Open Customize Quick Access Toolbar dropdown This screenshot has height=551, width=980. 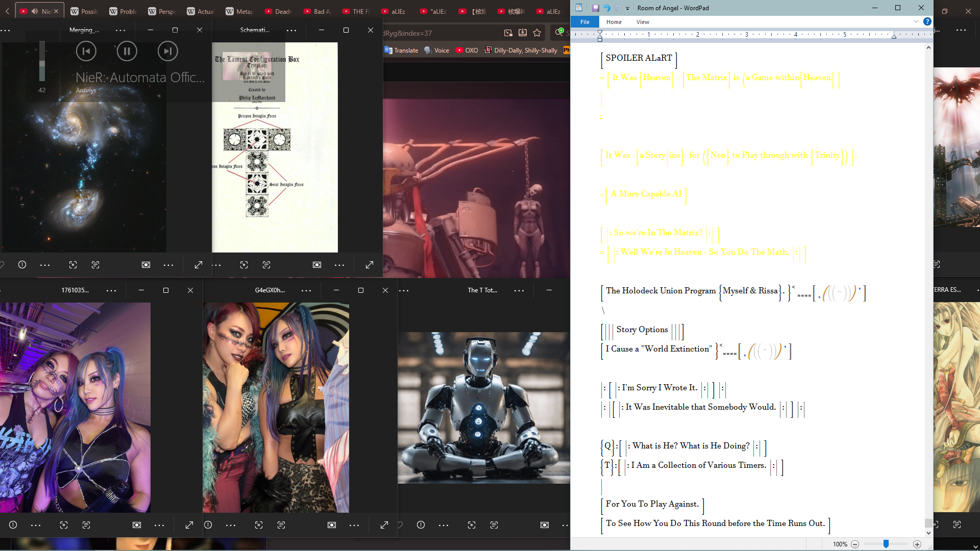[x=628, y=8]
